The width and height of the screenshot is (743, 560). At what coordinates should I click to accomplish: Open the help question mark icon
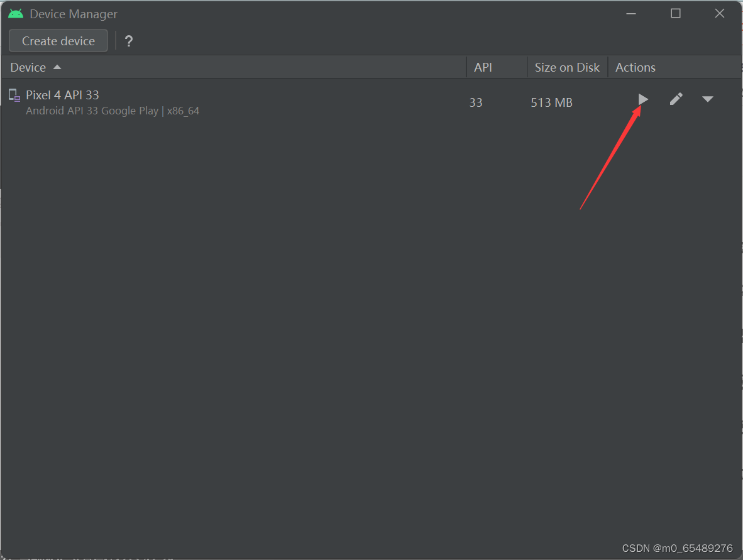click(128, 41)
